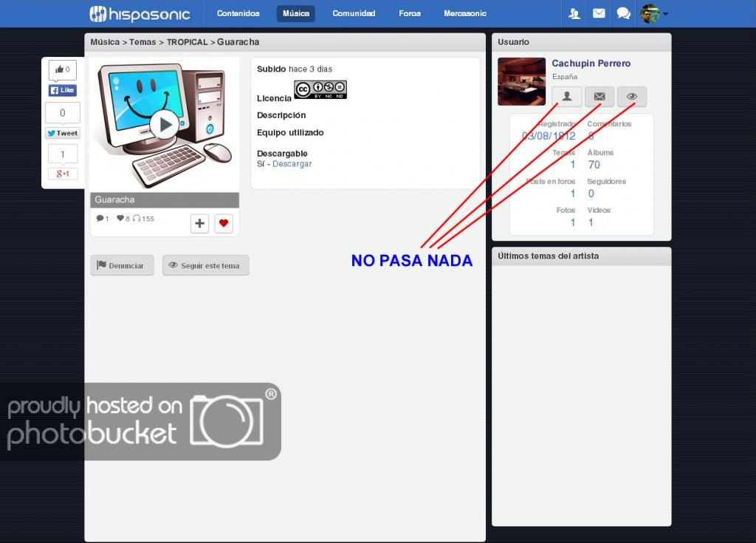Click the headphones listen count icon
The width and height of the screenshot is (756, 543).
click(143, 219)
